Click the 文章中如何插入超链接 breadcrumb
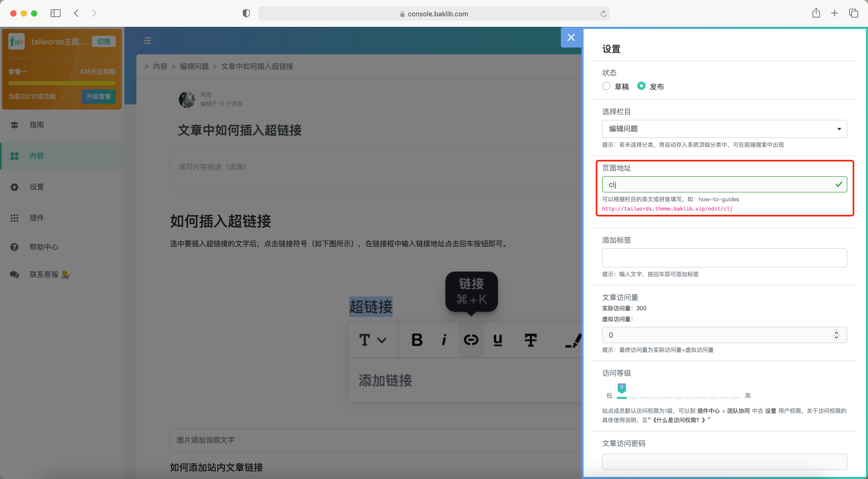 click(x=257, y=66)
